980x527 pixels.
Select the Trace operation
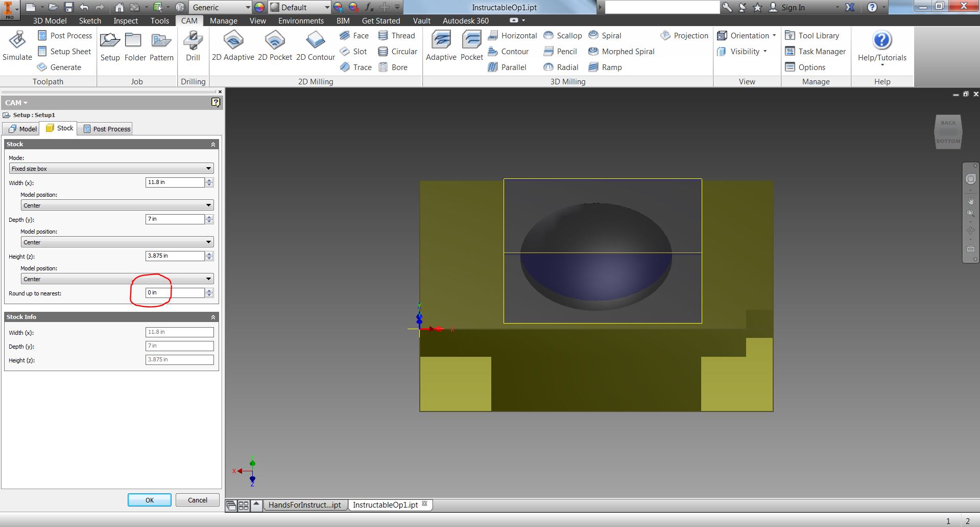point(355,67)
